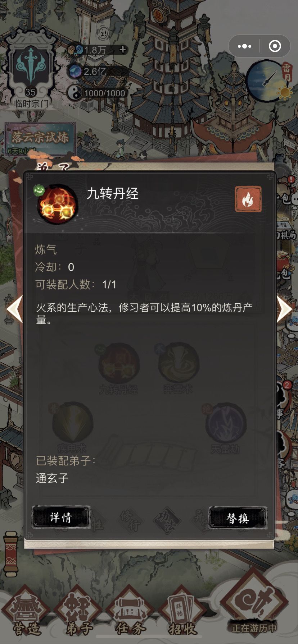Open the 招收 recruit menu
Screen dimensions: 298x644
point(182,611)
